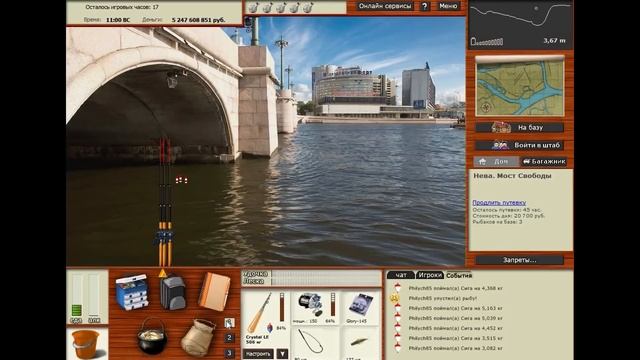Click the last trophy cup icon
640x360 pixels.
pyautogui.click(x=308, y=7)
